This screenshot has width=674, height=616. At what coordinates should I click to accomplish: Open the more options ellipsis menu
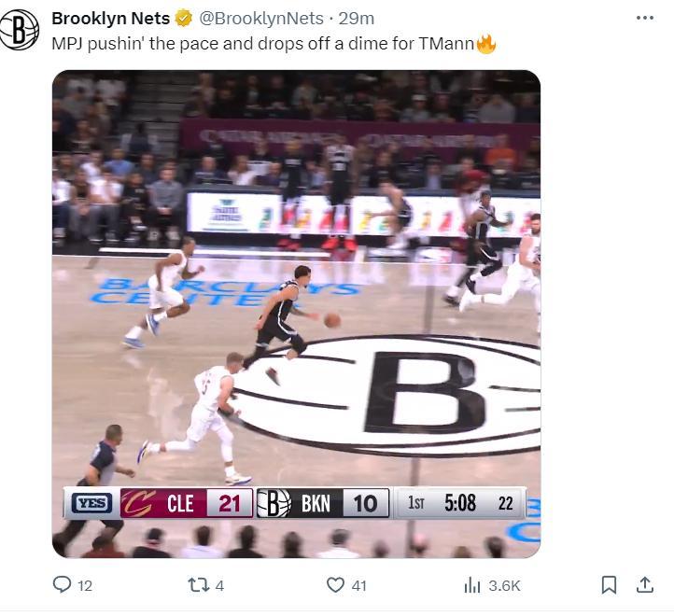pyautogui.click(x=645, y=18)
